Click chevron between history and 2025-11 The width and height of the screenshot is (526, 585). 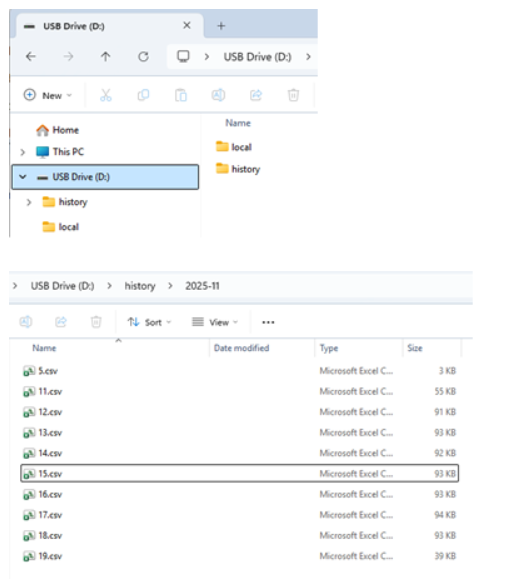click(x=170, y=286)
